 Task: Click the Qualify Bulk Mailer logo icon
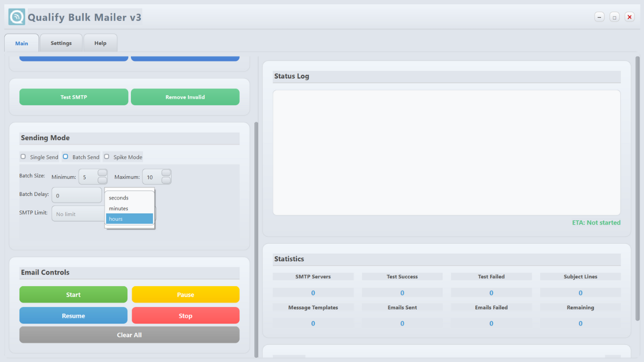click(17, 17)
